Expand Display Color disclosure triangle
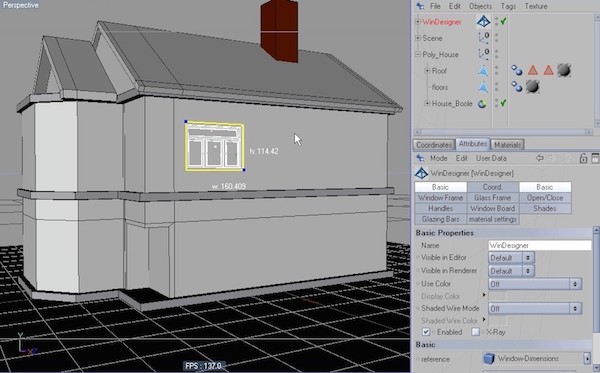 (484, 295)
